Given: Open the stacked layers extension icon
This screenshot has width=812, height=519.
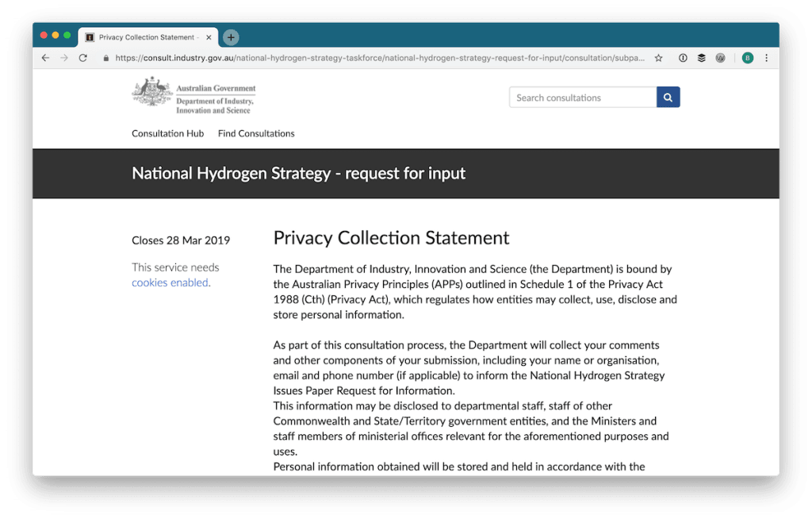Looking at the screenshot, I should [702, 58].
